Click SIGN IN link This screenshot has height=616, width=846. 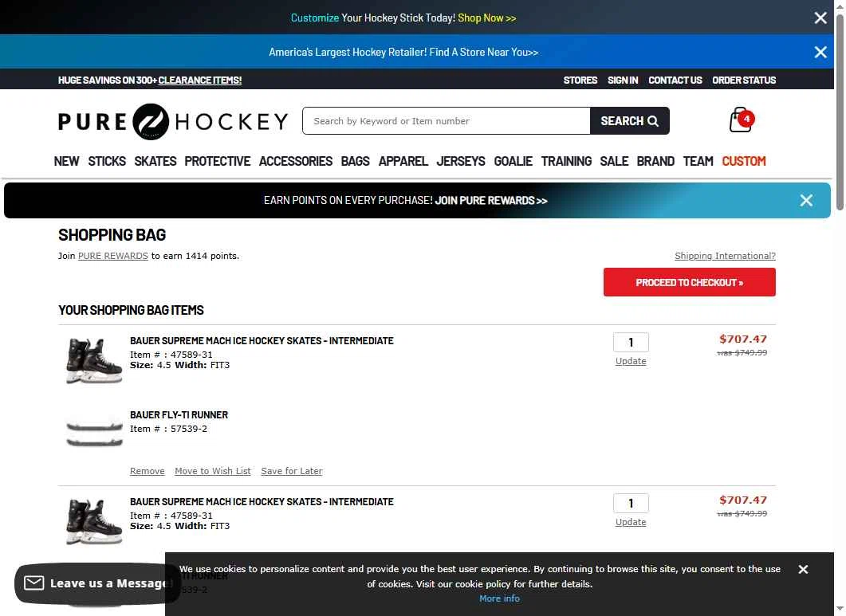click(x=623, y=80)
